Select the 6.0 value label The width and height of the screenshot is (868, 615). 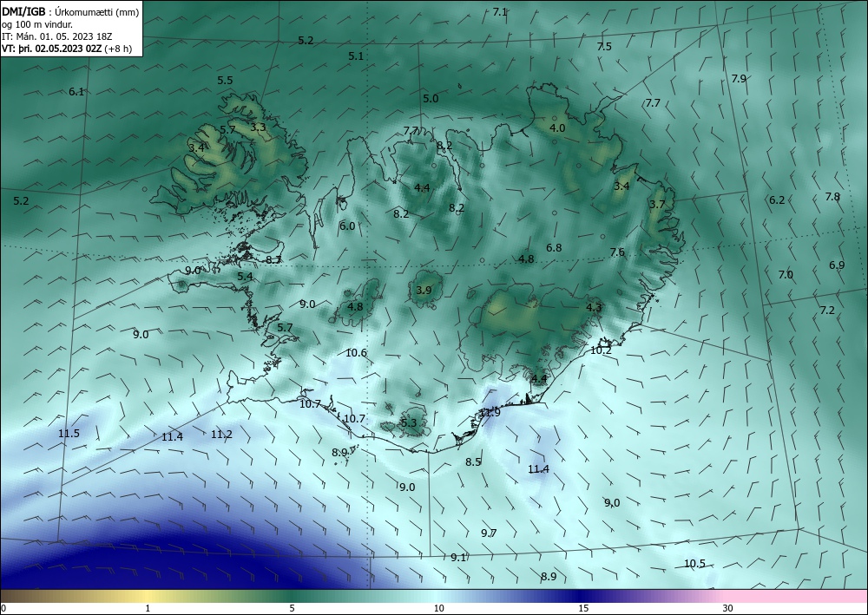pyautogui.click(x=347, y=226)
